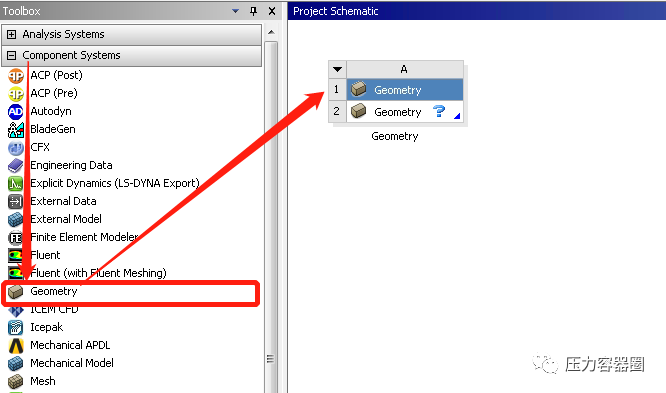Select Explicit Dynamics (LS-DYNA Export) item

click(115, 183)
